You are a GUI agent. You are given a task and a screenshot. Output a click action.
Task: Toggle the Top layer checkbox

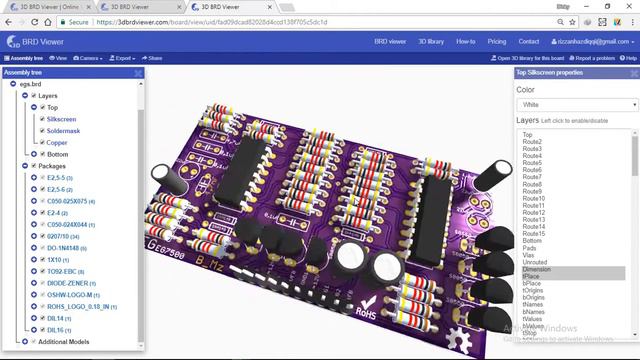point(42,107)
